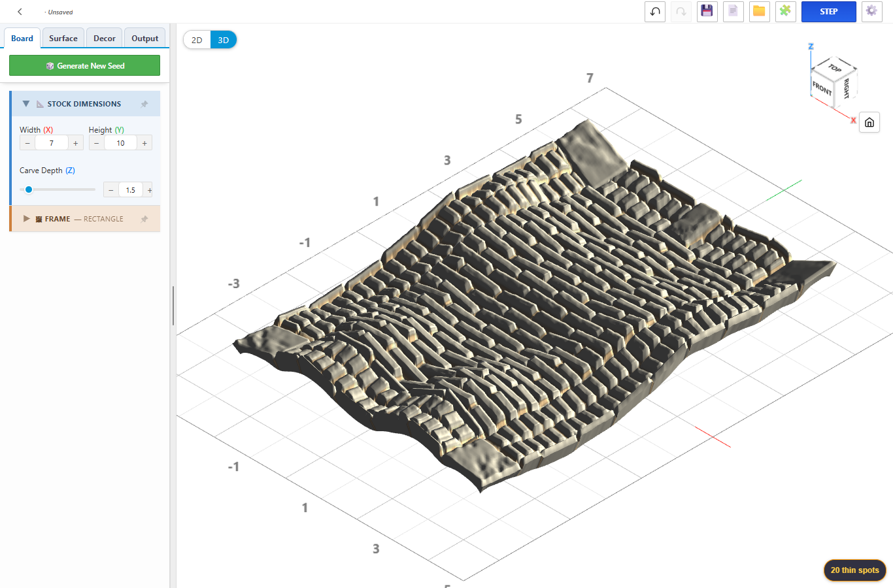Open the 20 thin spots warning

coord(854,570)
